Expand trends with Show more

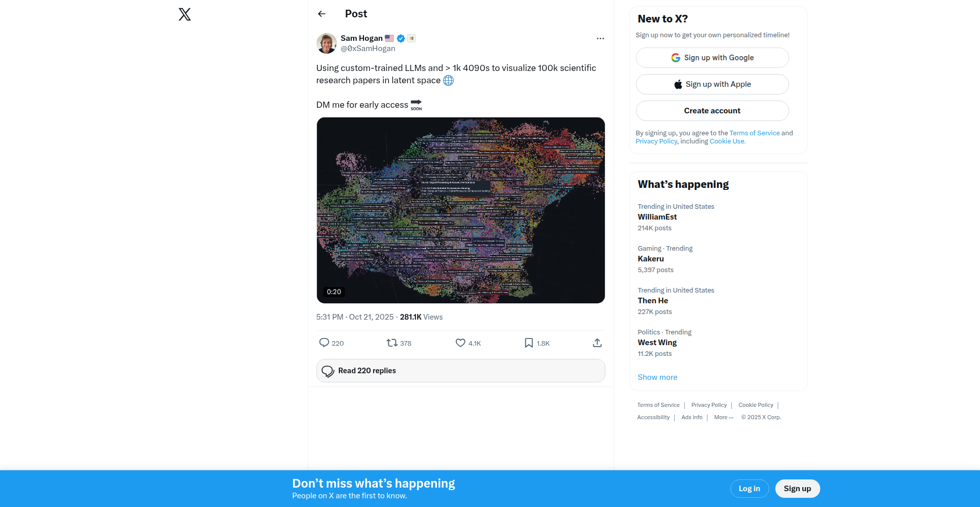coord(657,377)
